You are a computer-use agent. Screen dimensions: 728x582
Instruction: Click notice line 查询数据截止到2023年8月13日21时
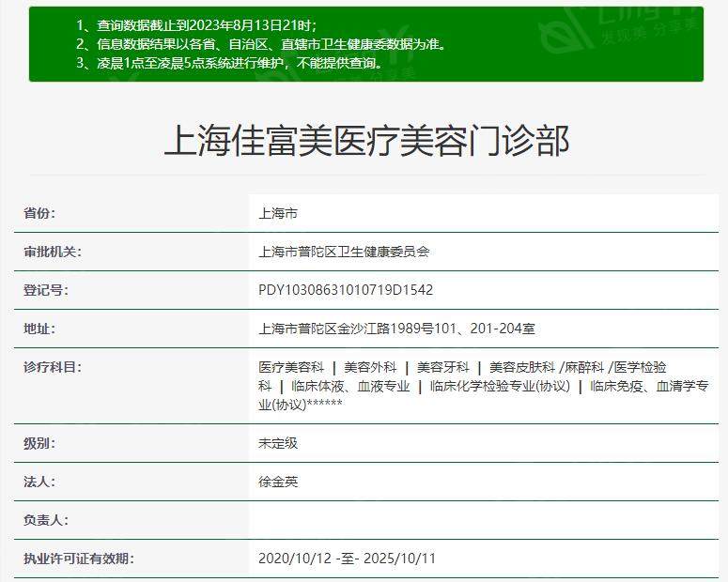coord(196,25)
